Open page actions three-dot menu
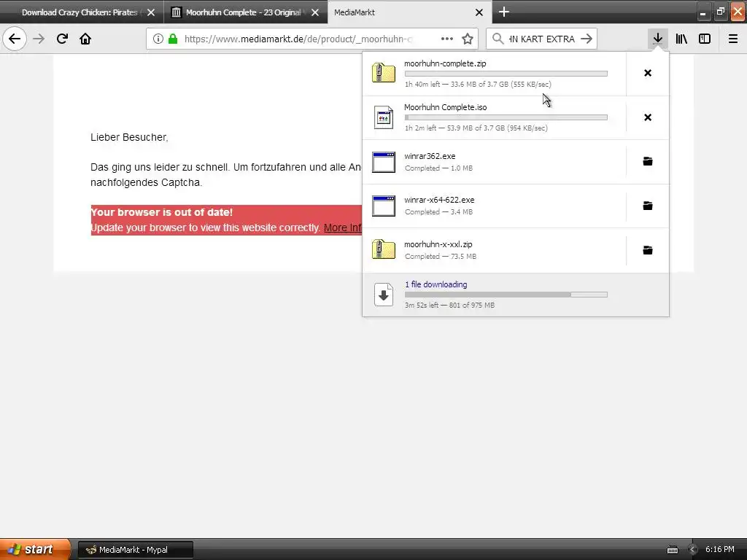Image resolution: width=747 pixels, height=560 pixels. [x=447, y=39]
